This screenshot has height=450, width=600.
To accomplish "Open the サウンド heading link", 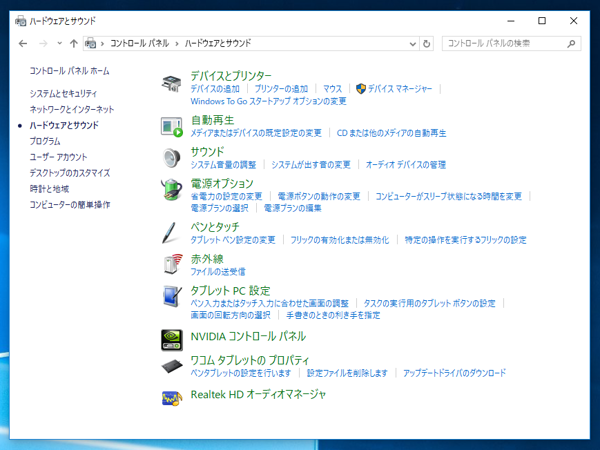I will click(207, 152).
